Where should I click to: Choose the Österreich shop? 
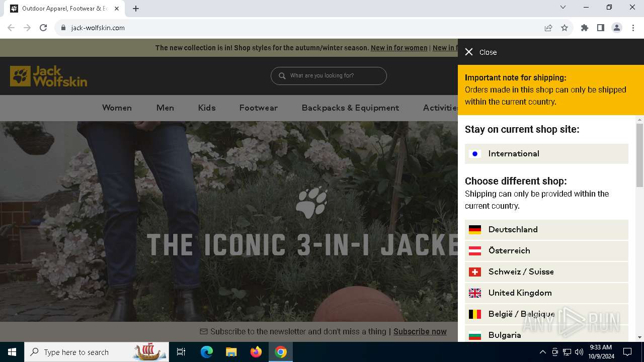pos(546,251)
